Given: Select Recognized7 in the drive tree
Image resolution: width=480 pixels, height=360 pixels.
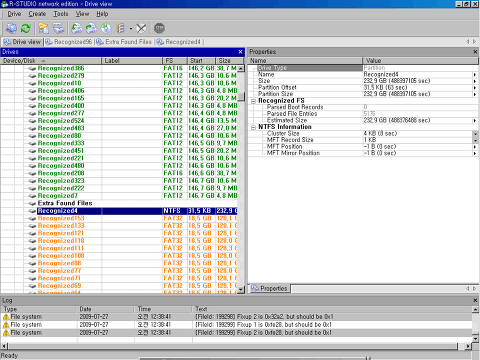Looking at the screenshot, I should (x=58, y=196).
